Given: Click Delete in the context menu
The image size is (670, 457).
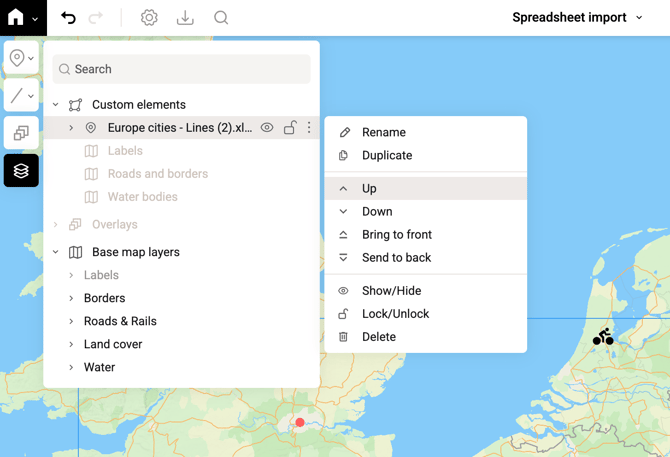Looking at the screenshot, I should (x=378, y=337).
